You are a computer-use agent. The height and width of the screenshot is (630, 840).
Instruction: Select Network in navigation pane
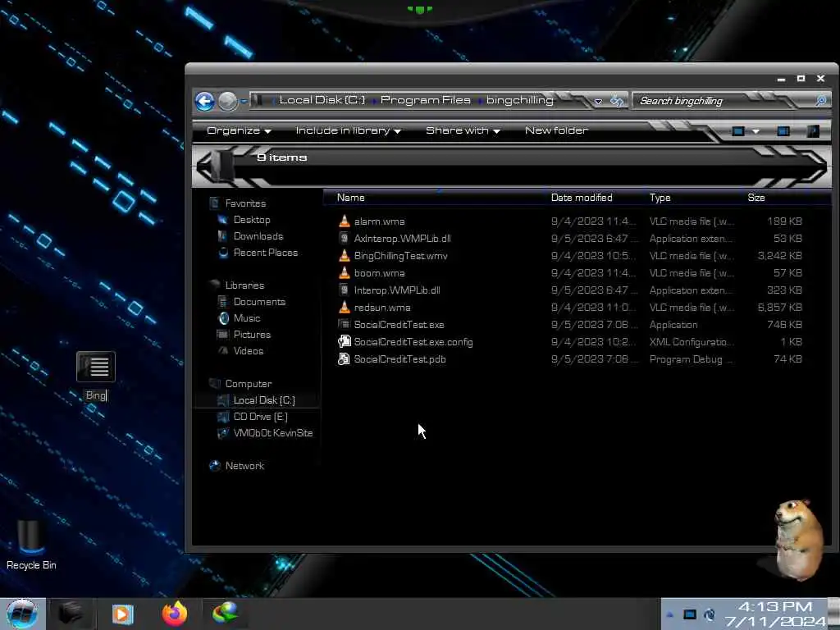[x=244, y=466]
